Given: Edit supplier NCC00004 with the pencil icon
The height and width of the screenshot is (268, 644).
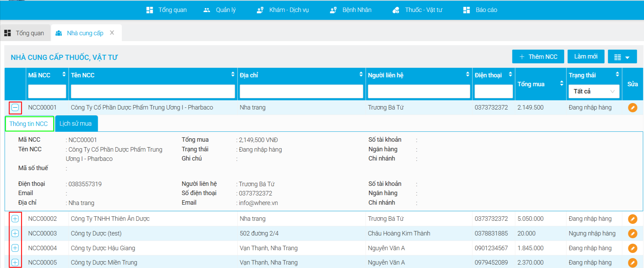Looking at the screenshot, I should click(633, 248).
